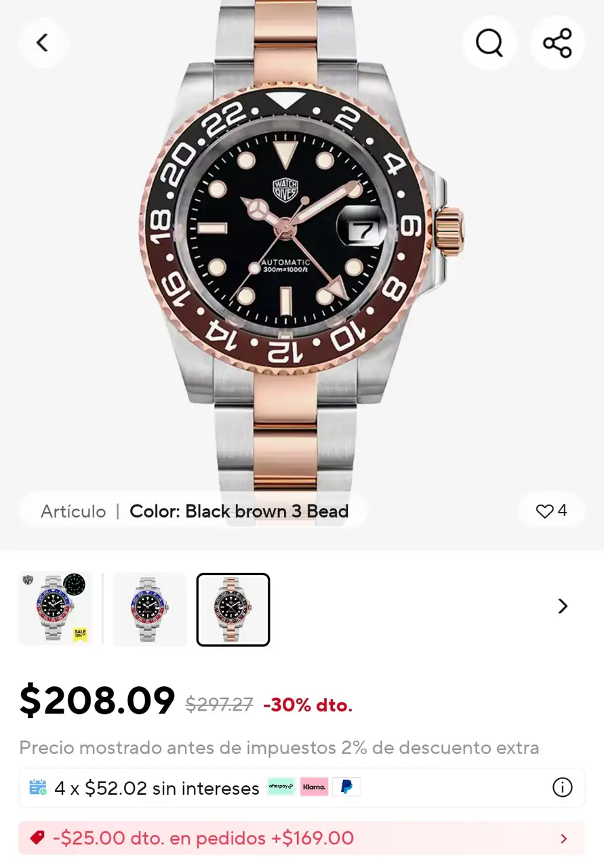Expand the $25.00 discount coupon banner
This screenshot has width=604, height=868.
562,839
